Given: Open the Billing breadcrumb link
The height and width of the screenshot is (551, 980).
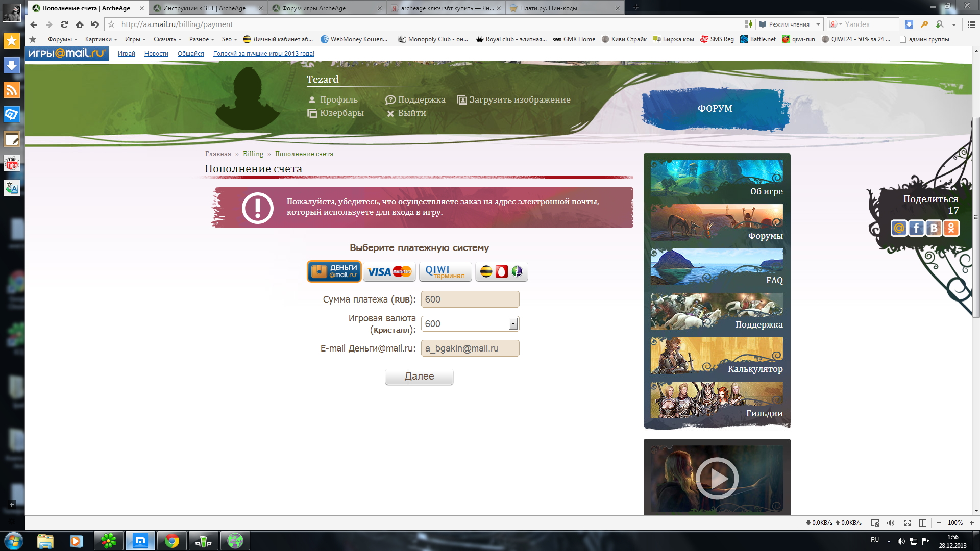Looking at the screenshot, I should (x=253, y=154).
